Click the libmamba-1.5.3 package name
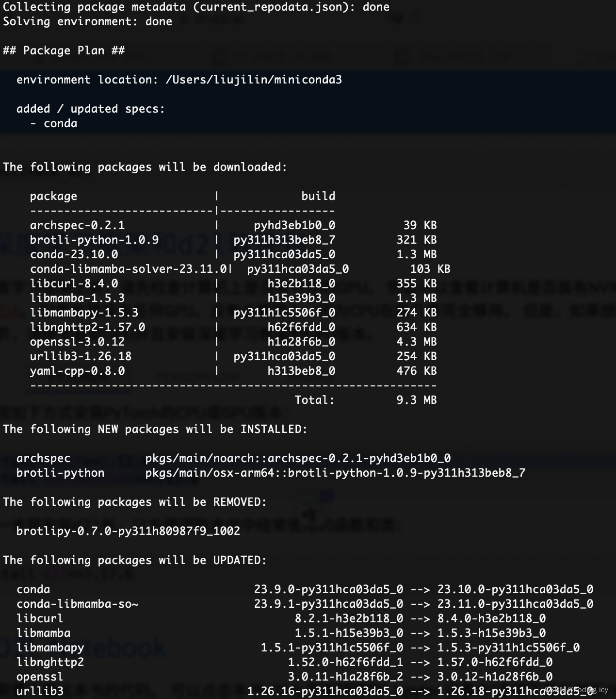This screenshot has width=616, height=699. pyautogui.click(x=77, y=299)
